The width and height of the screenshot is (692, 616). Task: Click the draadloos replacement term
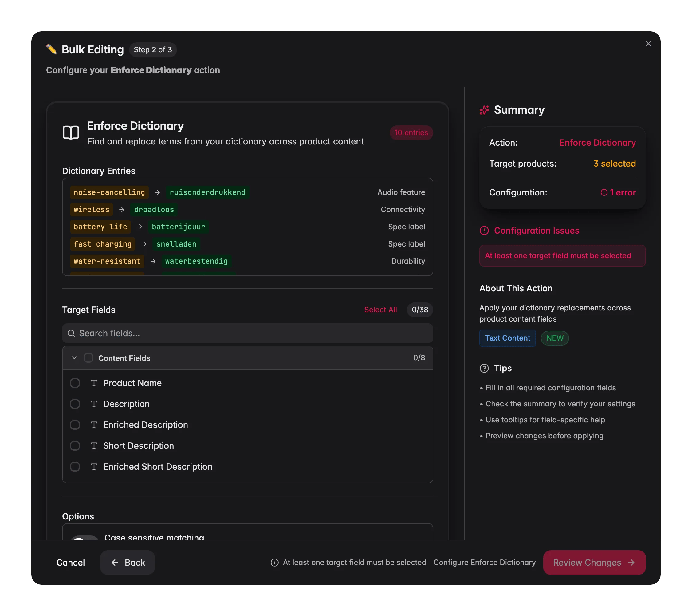coord(154,210)
